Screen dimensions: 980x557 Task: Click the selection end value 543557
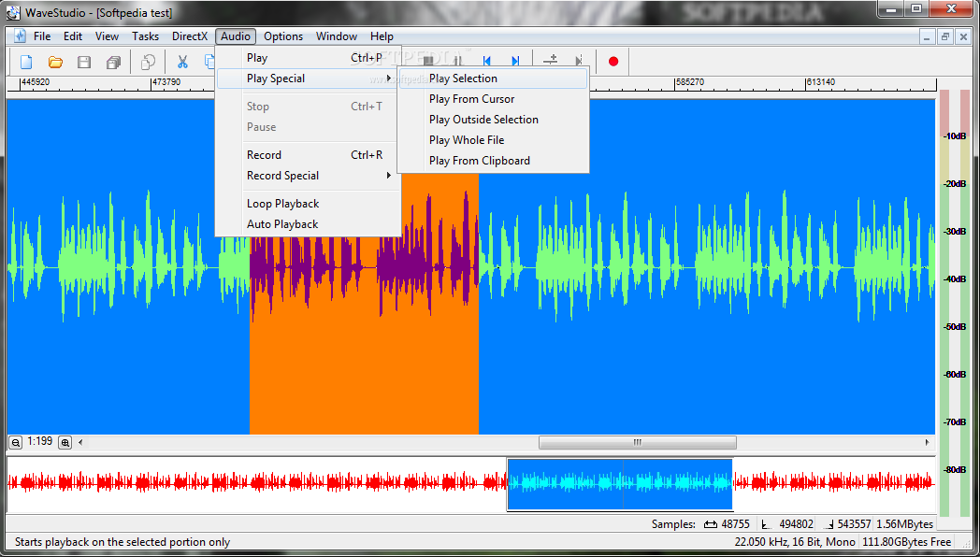point(855,524)
